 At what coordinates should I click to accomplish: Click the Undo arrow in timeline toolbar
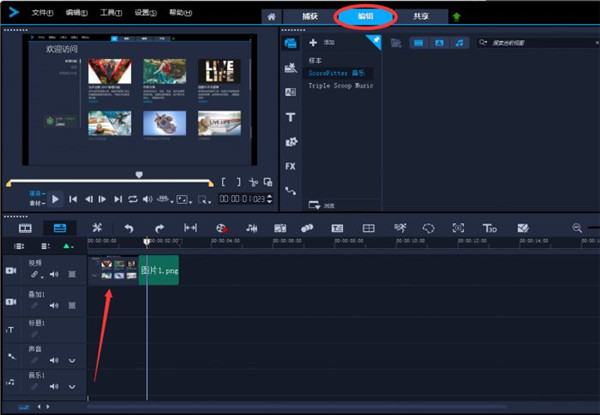(128, 229)
